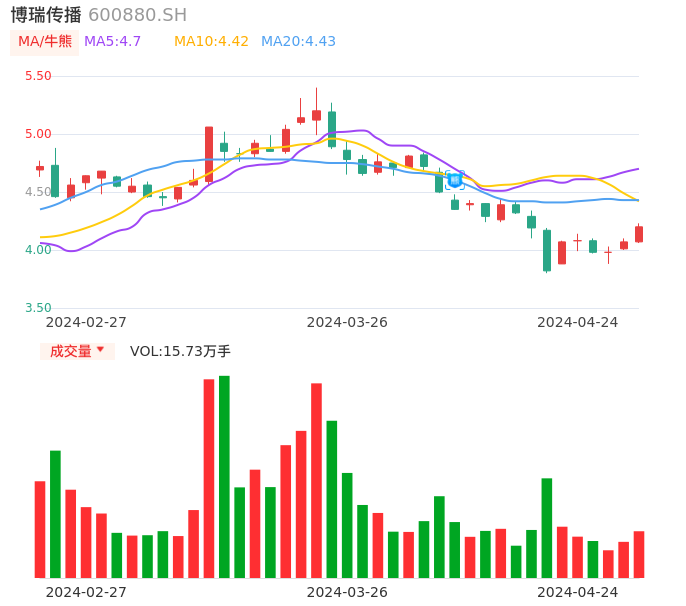Click the VOL:15.73万手 volume readout
Image resolution: width=686 pixels, height=606 pixels.
point(180,351)
